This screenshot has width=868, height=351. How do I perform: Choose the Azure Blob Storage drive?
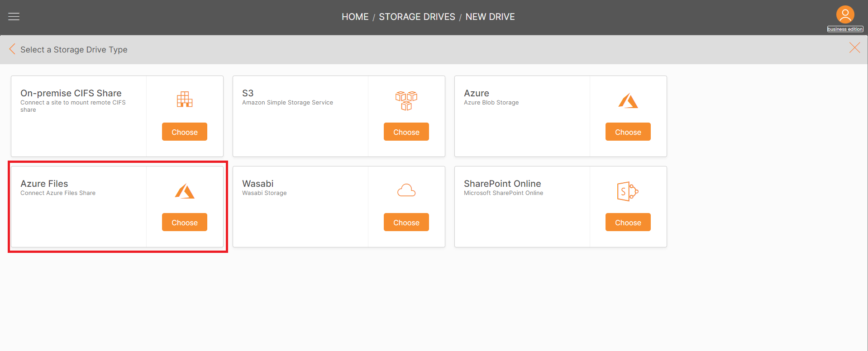628,132
